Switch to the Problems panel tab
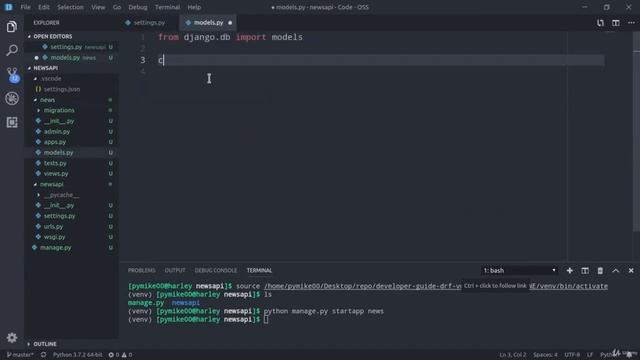 click(x=141, y=271)
